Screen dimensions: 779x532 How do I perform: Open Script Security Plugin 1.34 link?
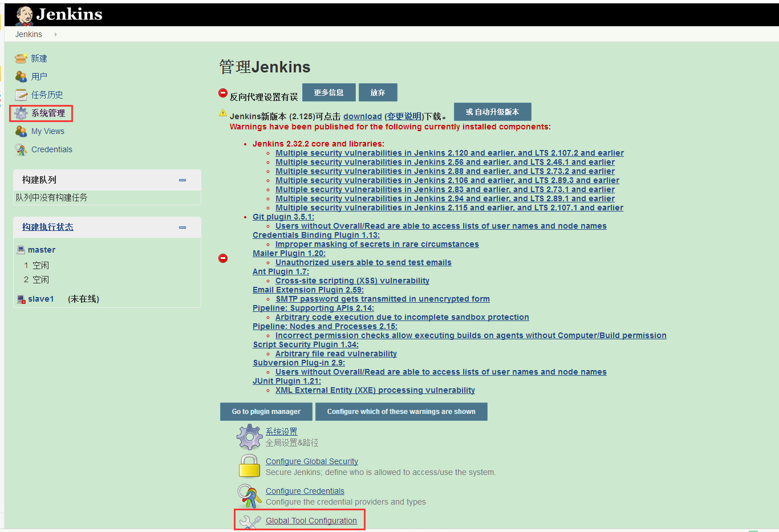click(x=306, y=344)
